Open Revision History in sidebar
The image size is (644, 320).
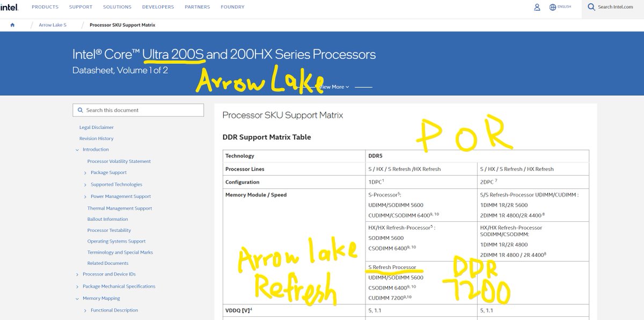(x=97, y=139)
